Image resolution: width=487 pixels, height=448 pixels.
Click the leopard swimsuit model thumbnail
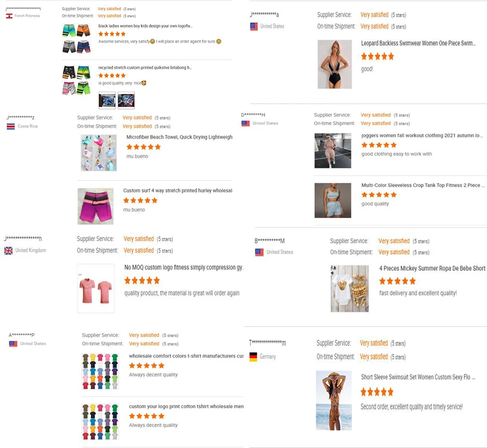pos(335,64)
